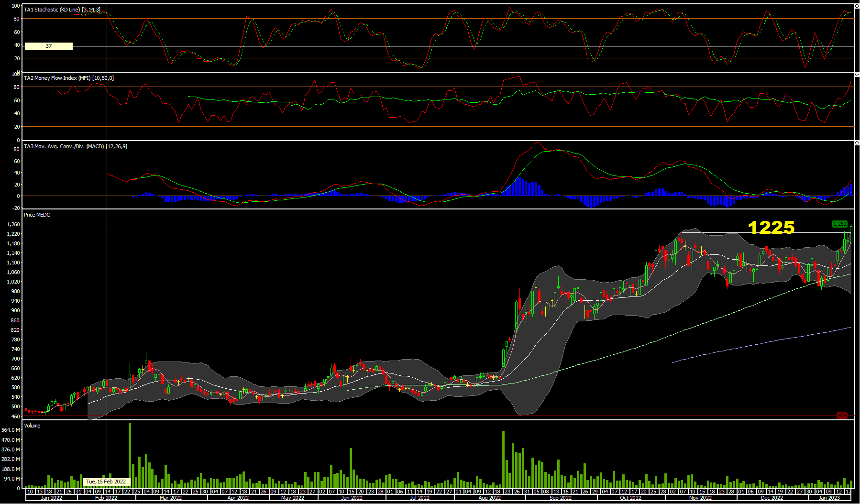Click the Price MEDC panel label
This screenshot has width=860, height=504.
tap(37, 215)
